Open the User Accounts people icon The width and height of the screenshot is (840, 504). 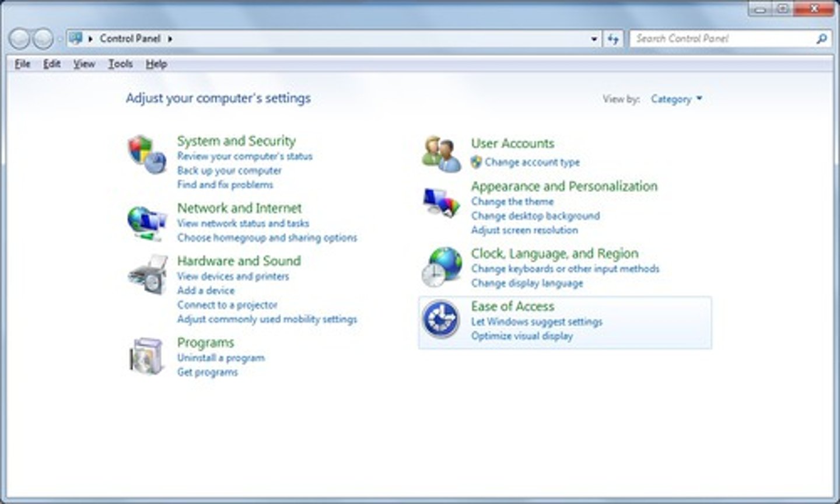pyautogui.click(x=441, y=154)
